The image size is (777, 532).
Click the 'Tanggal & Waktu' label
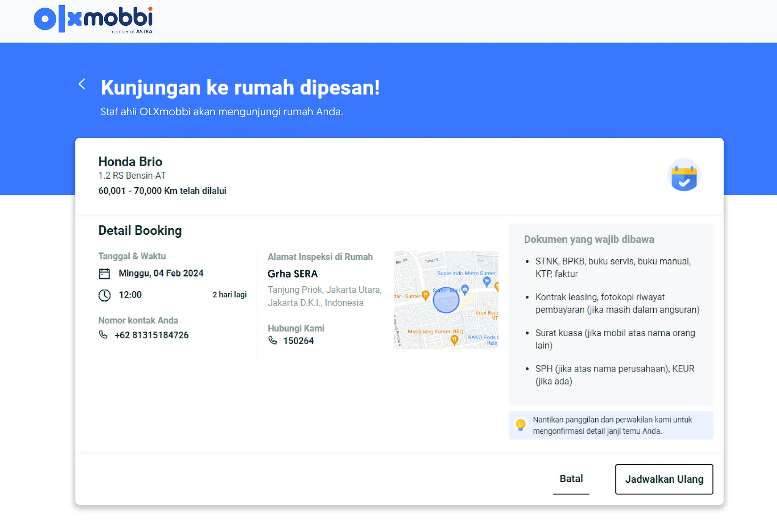pos(132,256)
